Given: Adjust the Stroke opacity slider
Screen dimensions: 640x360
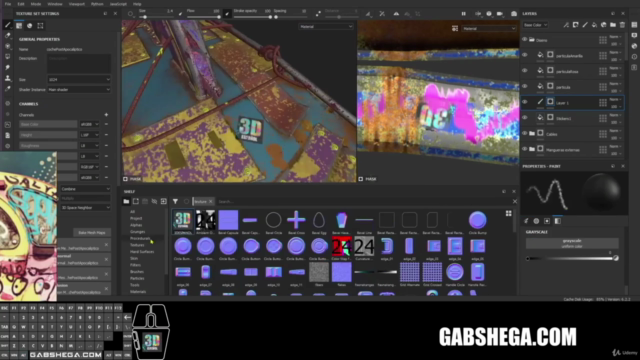Looking at the screenshot, I should (252, 17).
